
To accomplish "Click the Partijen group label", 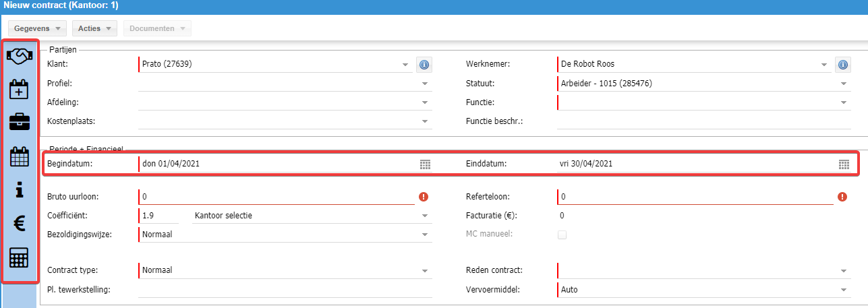I will point(63,49).
